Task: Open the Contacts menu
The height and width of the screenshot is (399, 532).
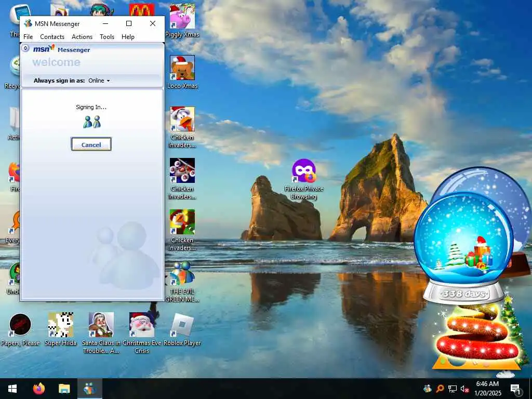Action: coord(52,37)
